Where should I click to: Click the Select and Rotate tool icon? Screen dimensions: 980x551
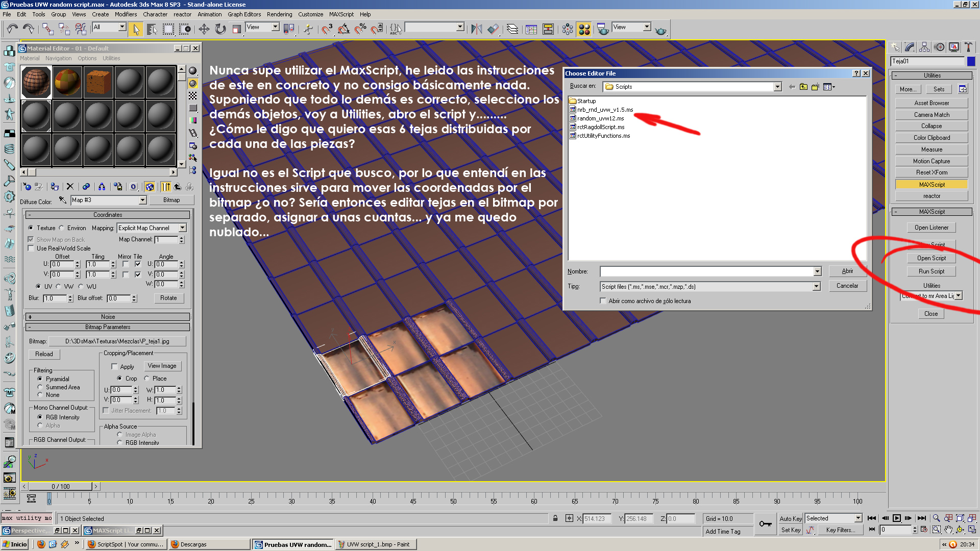[220, 29]
